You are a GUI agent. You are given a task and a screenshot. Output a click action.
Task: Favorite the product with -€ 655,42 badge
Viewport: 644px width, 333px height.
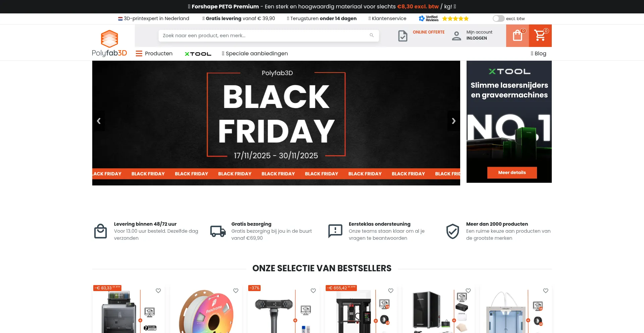(x=391, y=291)
